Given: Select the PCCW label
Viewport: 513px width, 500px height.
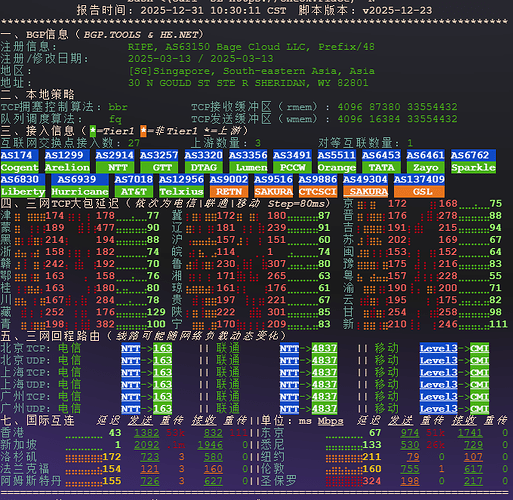Looking at the screenshot, I should [x=292, y=167].
